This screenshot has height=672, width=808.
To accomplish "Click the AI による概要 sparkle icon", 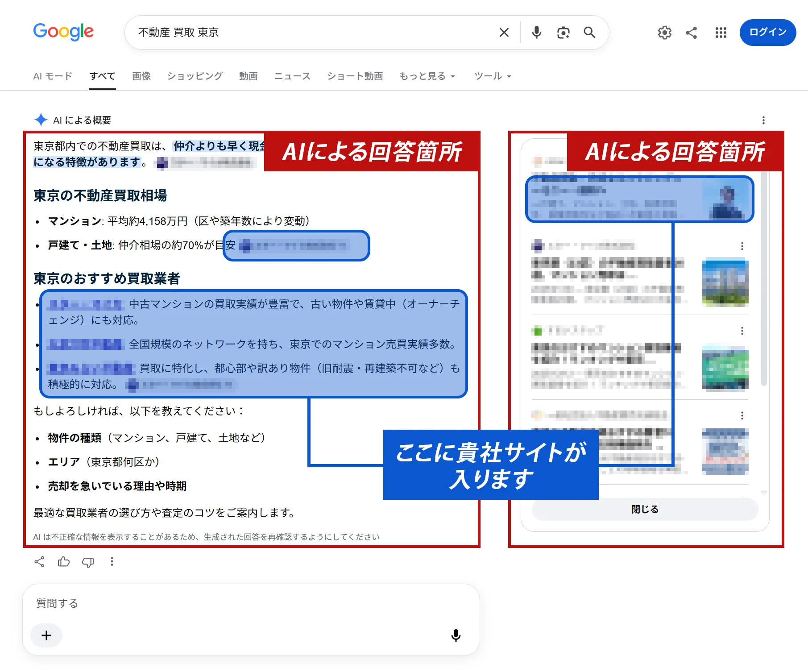I will (x=41, y=120).
